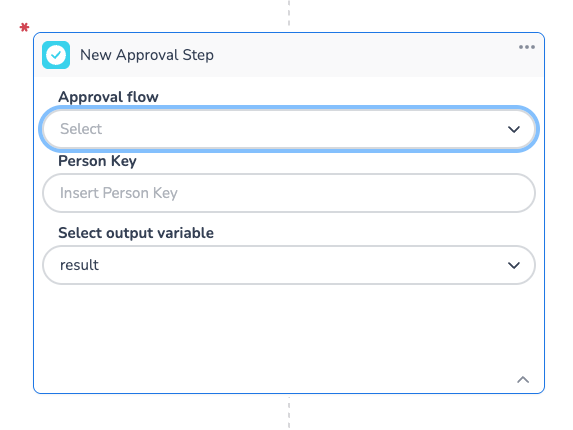
Task: Select the result value text
Action: point(79,265)
